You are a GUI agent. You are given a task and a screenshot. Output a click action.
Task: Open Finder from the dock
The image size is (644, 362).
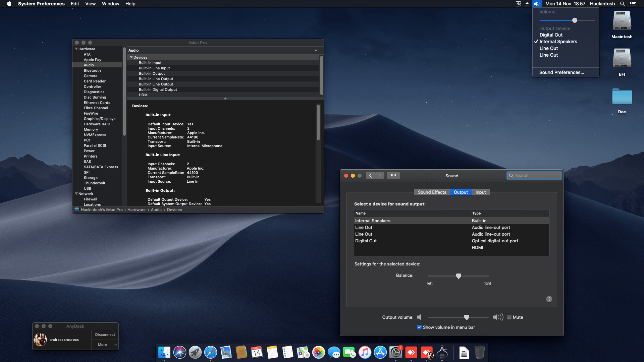point(164,353)
